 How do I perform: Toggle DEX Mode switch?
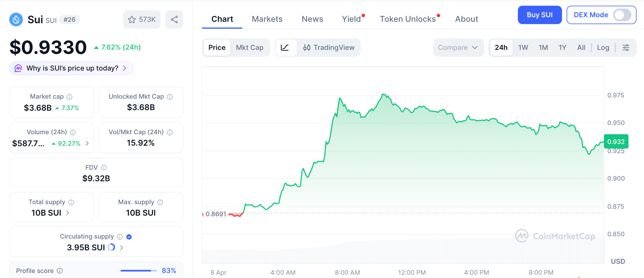click(x=622, y=15)
